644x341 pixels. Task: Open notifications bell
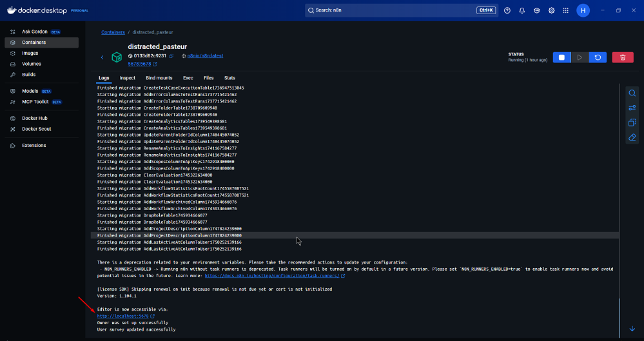point(522,10)
